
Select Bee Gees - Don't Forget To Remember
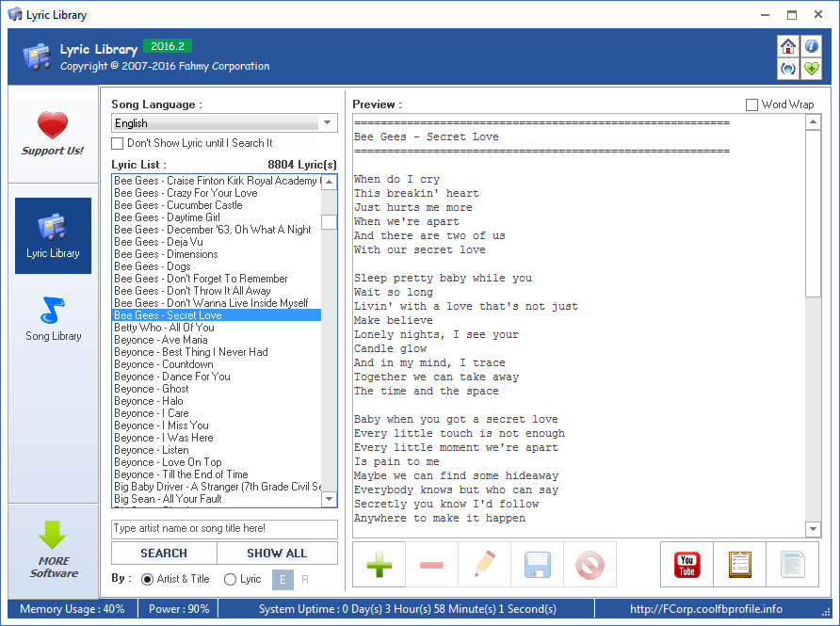(217, 279)
